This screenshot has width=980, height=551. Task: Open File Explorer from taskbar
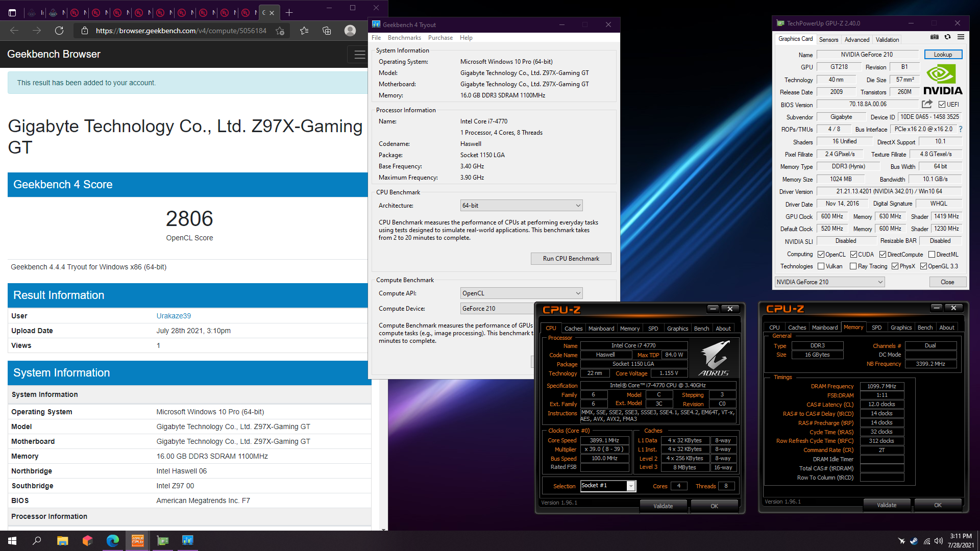[62, 541]
